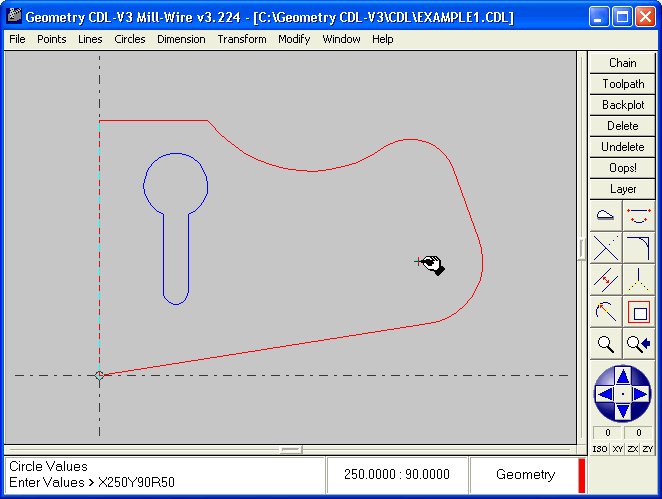Switch to XY view
Screen dimensions: 662x499
(x=618, y=449)
